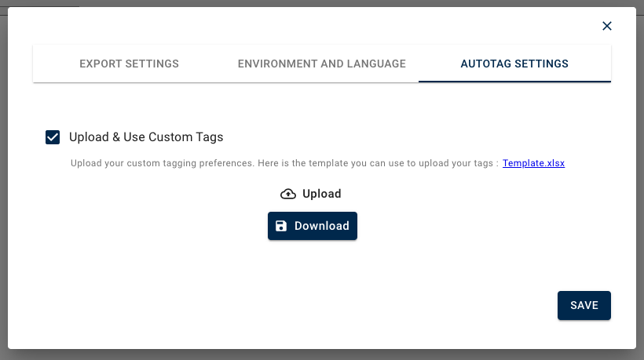Click the Download button
644x360 pixels.
click(x=313, y=226)
